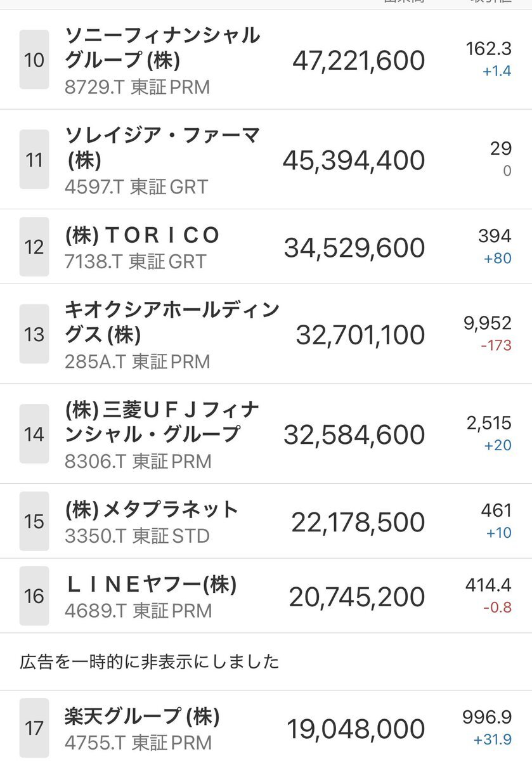
Task: Tap the rank 16 badge
Action: point(34,596)
